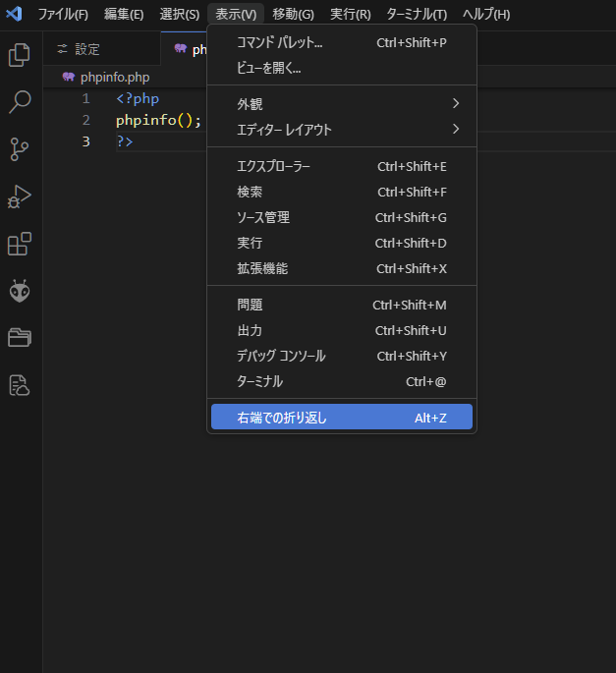This screenshot has height=673, width=616.
Task: Open Run and Debug icon in activity bar
Action: [x=20, y=196]
